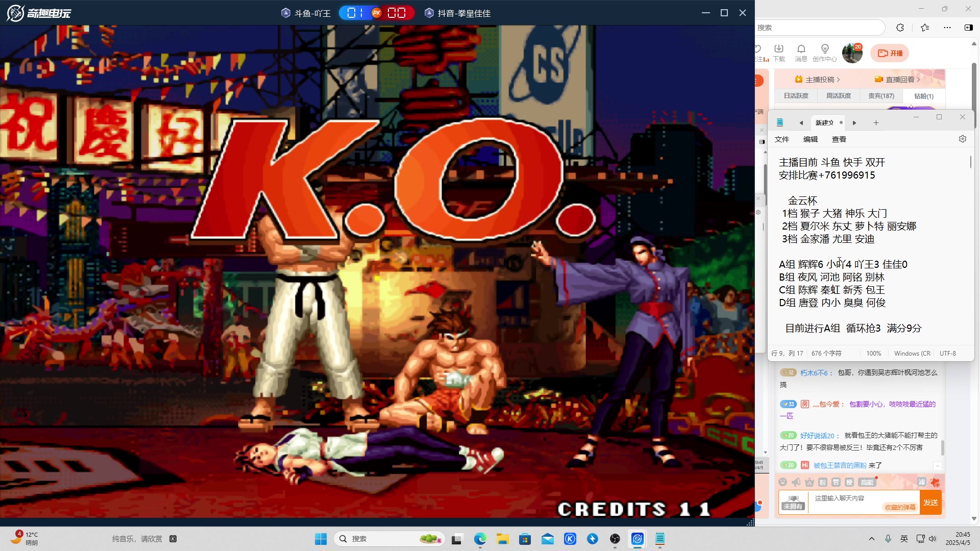
Task: Open browser favorites star icon
Action: tap(925, 28)
